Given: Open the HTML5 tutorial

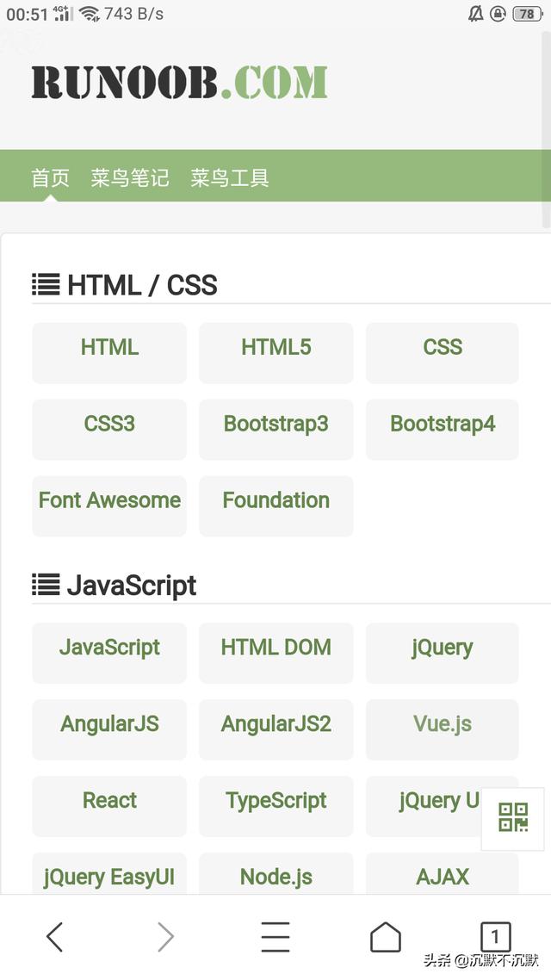Looking at the screenshot, I should (276, 353).
